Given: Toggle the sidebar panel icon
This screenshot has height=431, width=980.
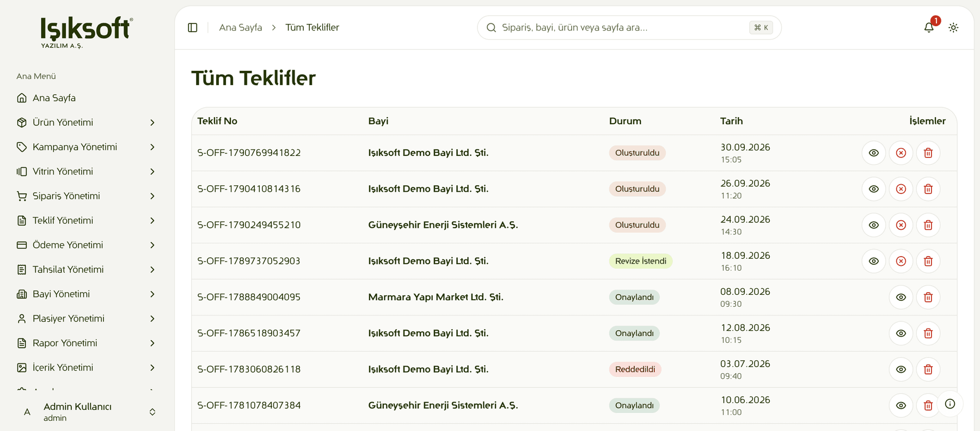Looking at the screenshot, I should pyautogui.click(x=193, y=27).
